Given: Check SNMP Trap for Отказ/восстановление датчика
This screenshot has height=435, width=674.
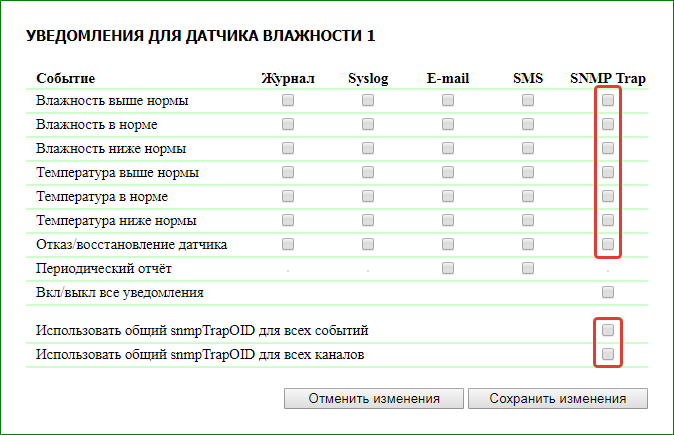Looking at the screenshot, I should pos(608,244).
